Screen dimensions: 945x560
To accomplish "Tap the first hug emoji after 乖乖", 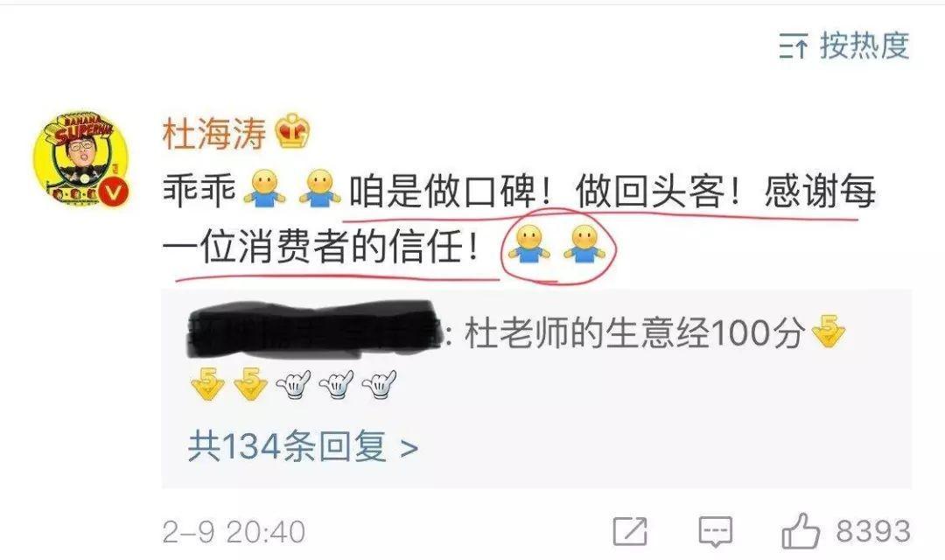I will pos(264,189).
